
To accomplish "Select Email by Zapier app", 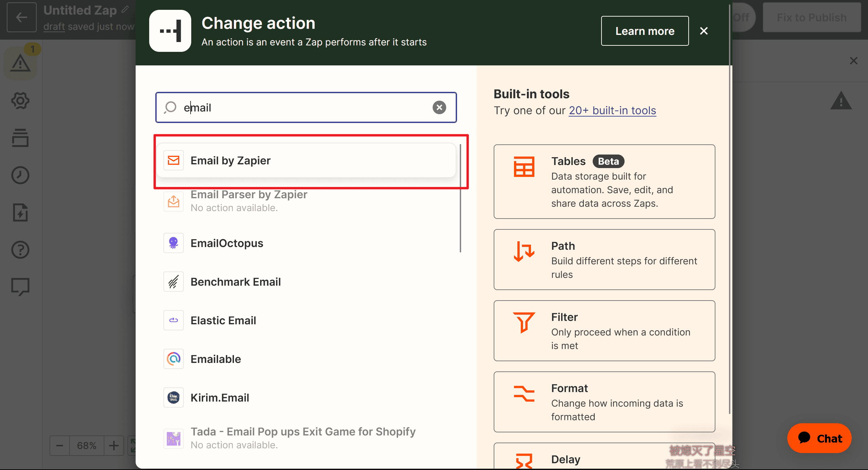I will pos(306,160).
